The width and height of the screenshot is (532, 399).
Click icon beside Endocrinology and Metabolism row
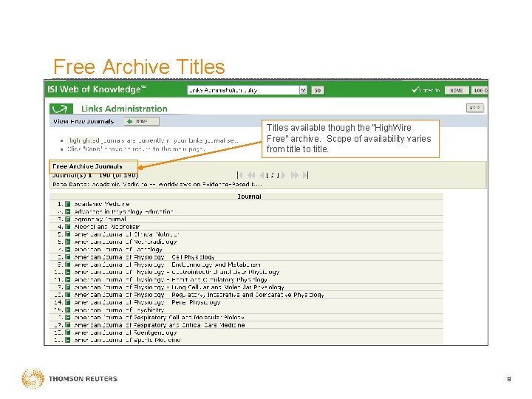pyautogui.click(x=68, y=265)
